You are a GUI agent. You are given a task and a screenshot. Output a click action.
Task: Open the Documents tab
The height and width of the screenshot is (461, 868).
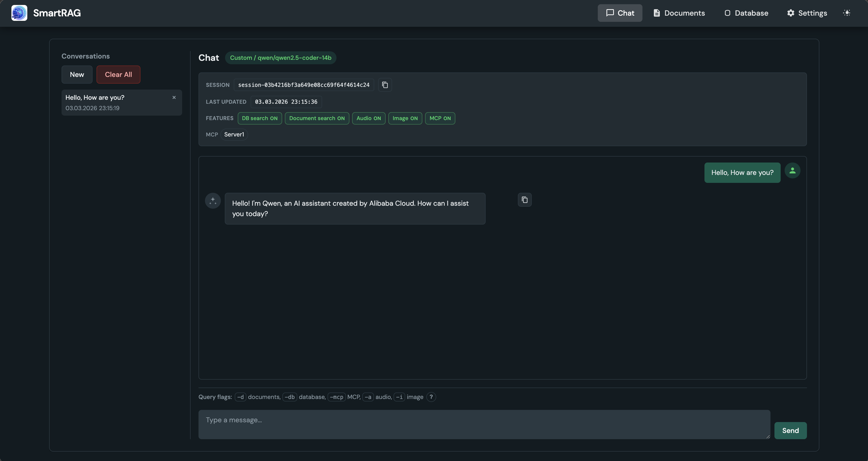679,13
